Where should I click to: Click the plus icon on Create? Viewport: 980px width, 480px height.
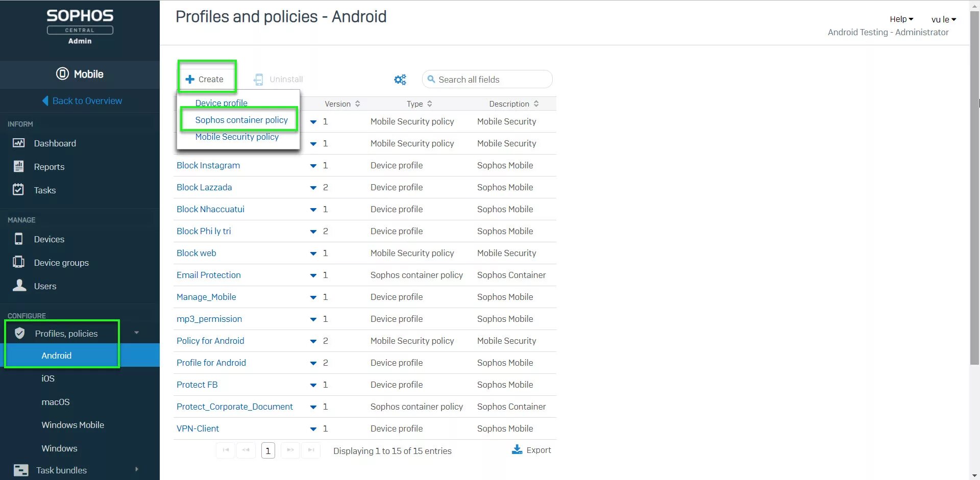pos(190,79)
